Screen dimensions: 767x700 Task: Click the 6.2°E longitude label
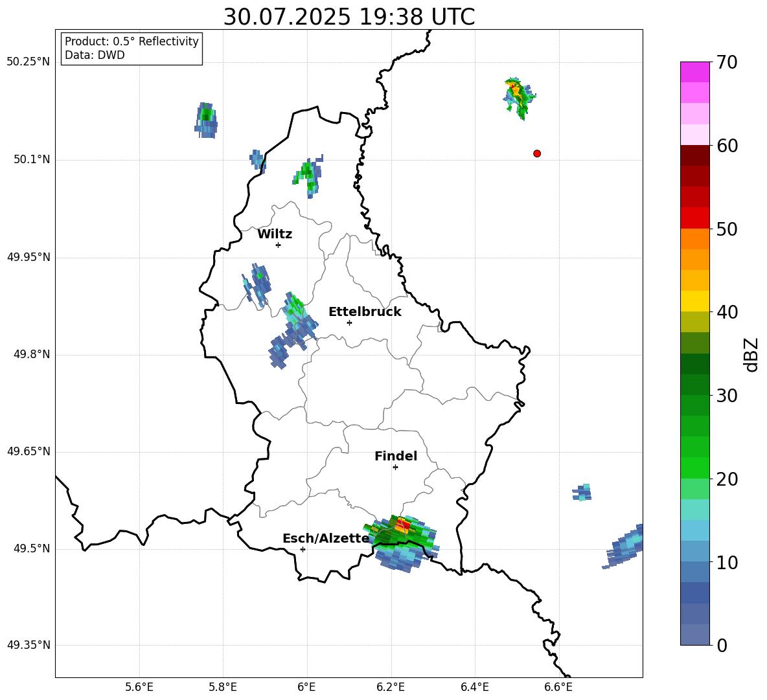tap(391, 687)
